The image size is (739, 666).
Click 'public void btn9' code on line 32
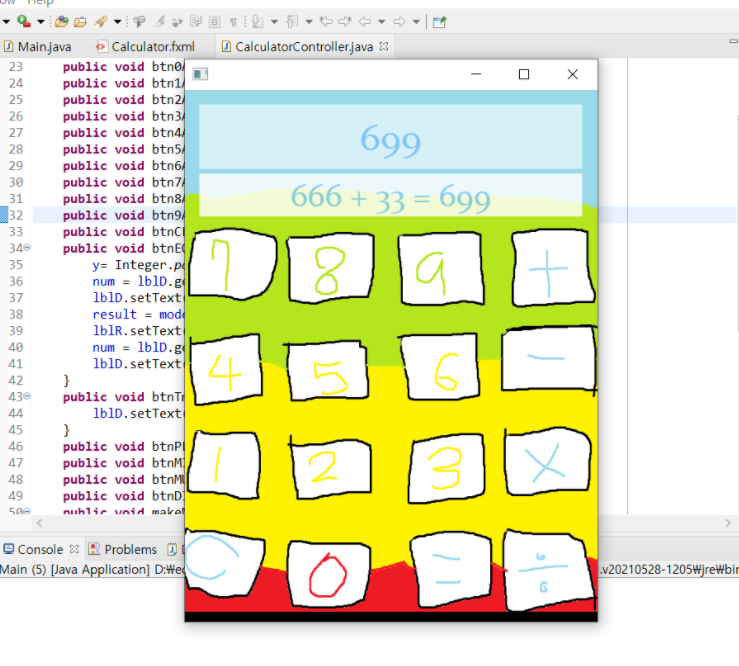(x=123, y=215)
